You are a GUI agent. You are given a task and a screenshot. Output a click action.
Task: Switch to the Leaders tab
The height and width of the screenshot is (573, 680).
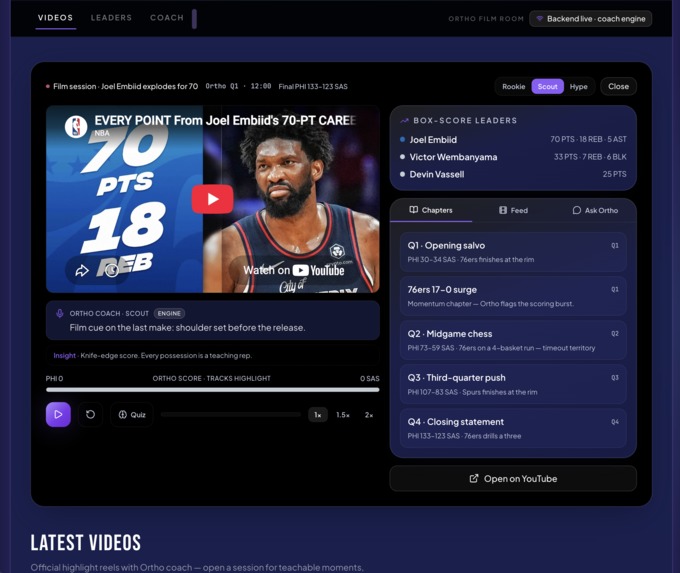[111, 18]
